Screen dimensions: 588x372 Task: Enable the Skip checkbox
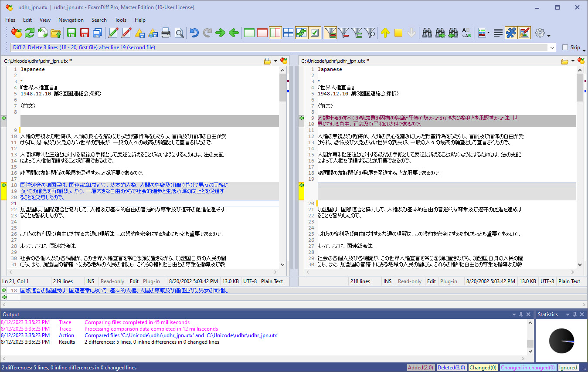tap(565, 47)
